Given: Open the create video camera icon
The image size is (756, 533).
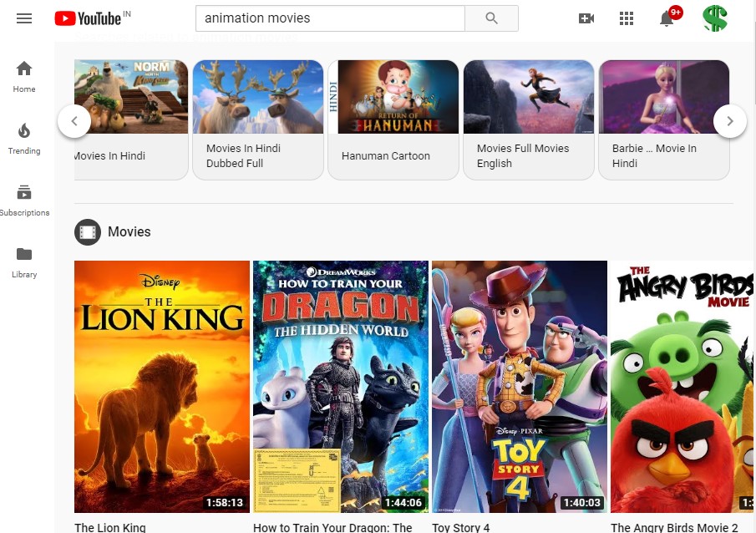Looking at the screenshot, I should click(586, 18).
